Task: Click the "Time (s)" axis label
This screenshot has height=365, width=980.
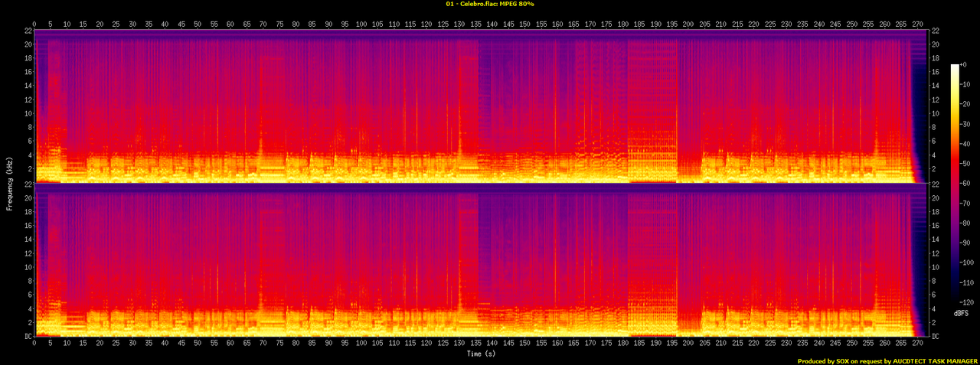Action: tap(480, 354)
